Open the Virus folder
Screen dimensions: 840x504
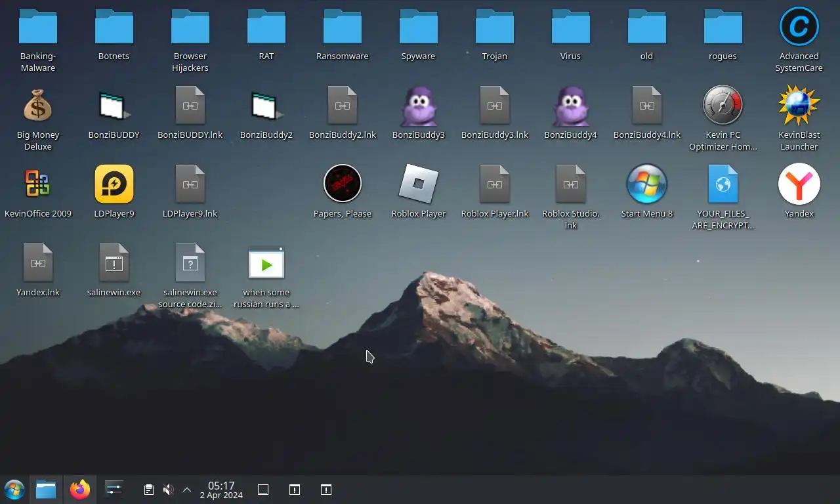(571, 27)
